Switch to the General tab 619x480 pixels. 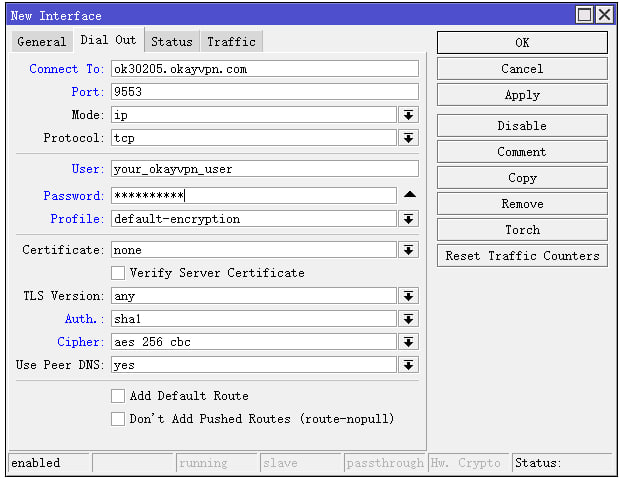[x=41, y=41]
